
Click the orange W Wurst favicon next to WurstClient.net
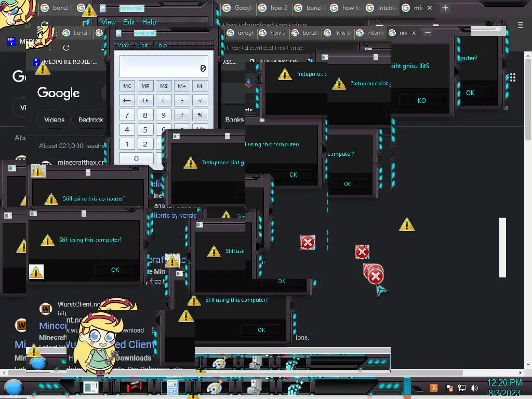click(x=46, y=309)
